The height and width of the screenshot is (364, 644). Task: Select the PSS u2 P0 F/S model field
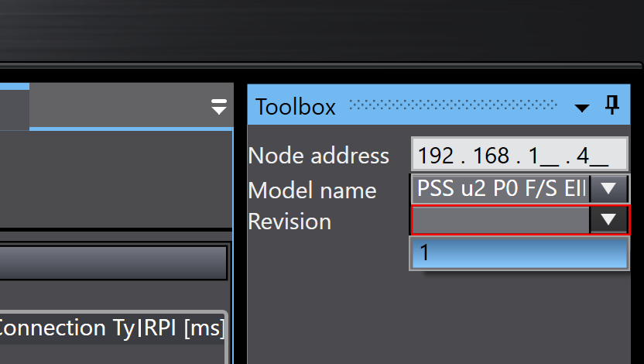[x=501, y=188]
